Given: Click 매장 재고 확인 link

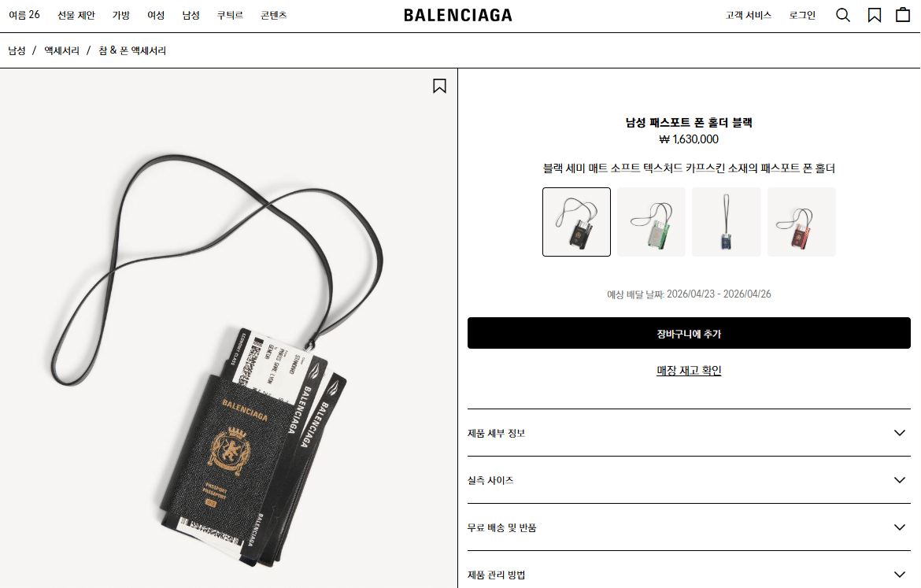Looking at the screenshot, I should click(689, 371).
